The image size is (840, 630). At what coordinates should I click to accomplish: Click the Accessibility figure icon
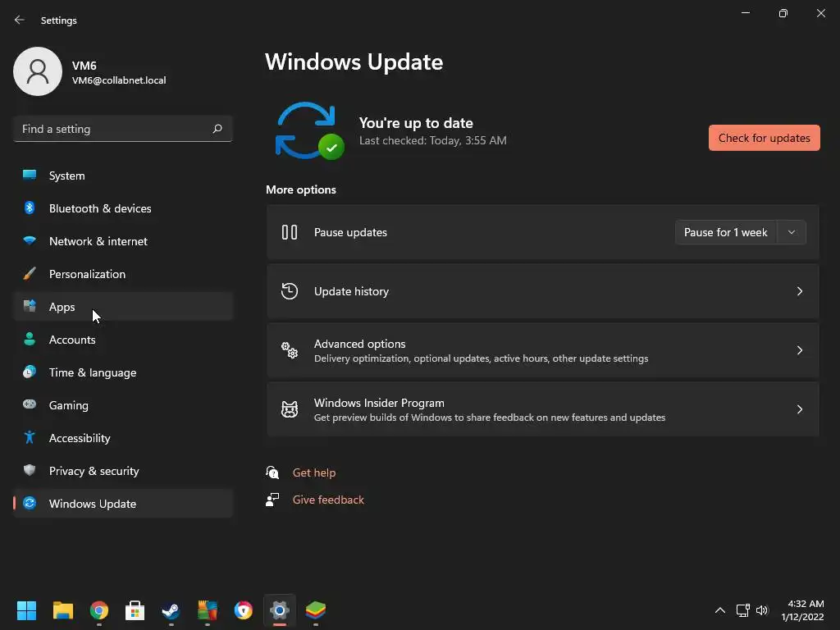pos(30,438)
